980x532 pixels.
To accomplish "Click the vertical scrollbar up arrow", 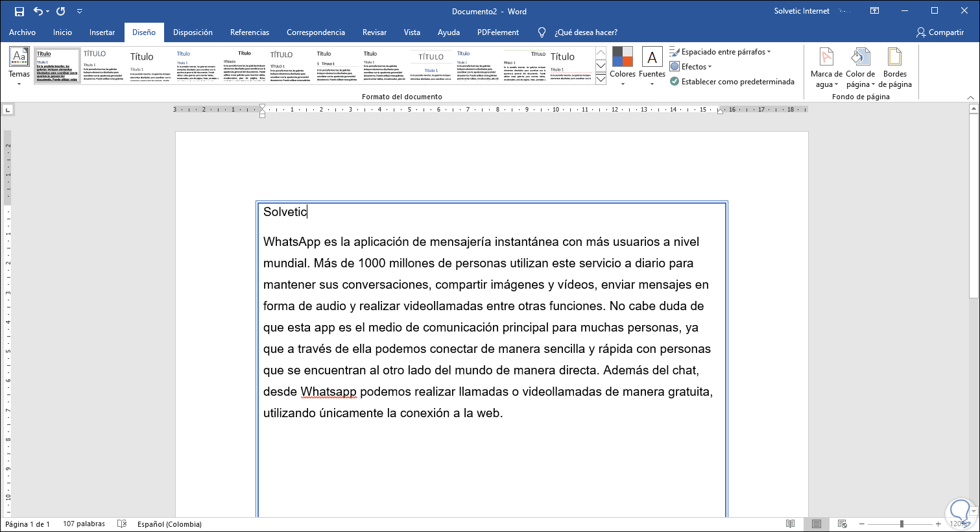I will tap(974, 110).
